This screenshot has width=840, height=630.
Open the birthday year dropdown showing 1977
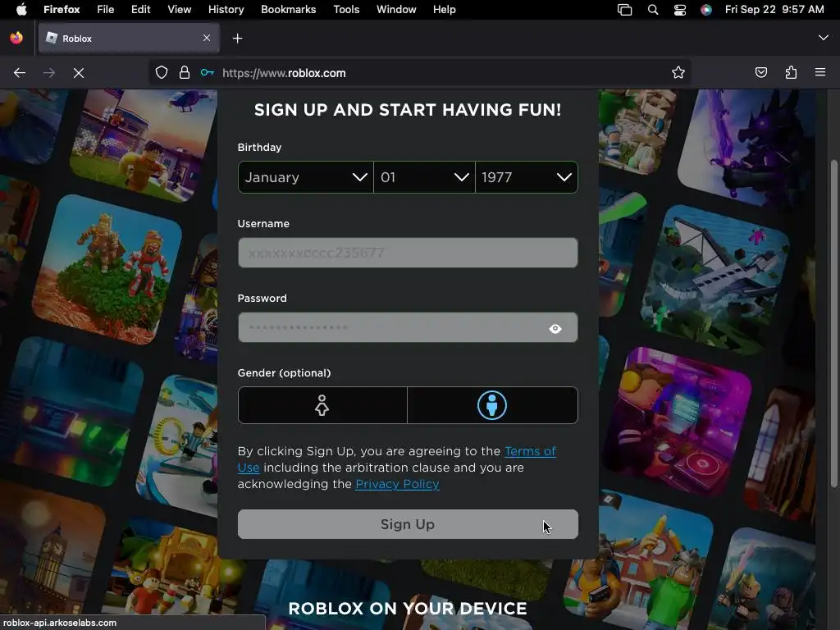(527, 177)
